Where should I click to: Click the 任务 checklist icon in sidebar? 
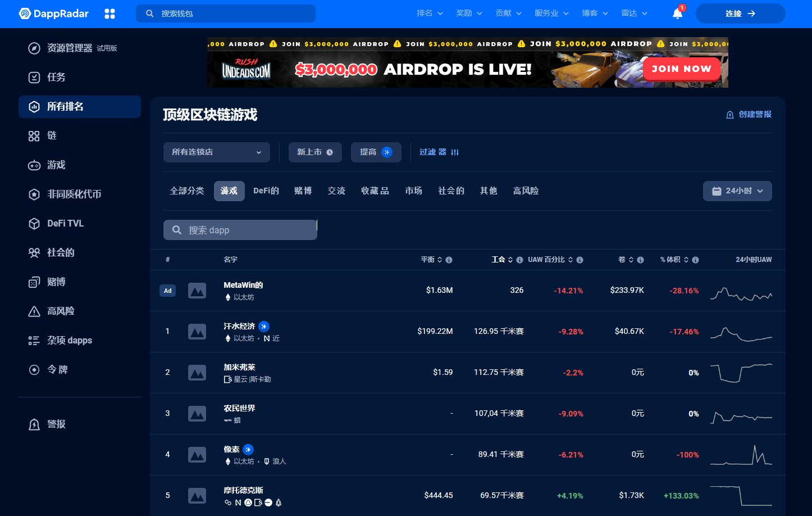[34, 78]
